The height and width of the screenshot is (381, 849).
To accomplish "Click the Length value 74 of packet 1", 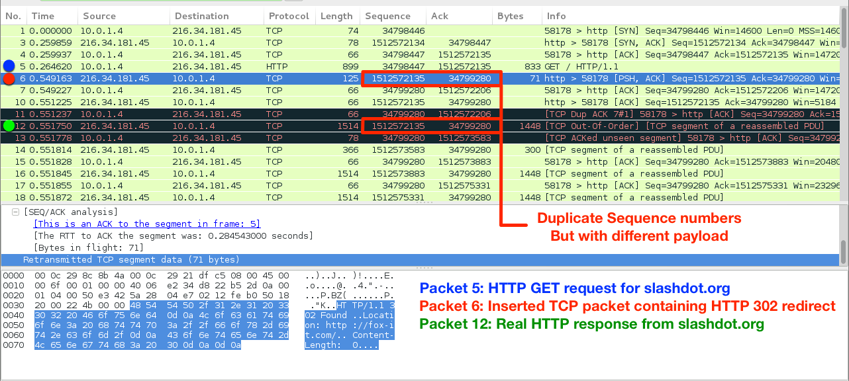I will click(x=352, y=31).
